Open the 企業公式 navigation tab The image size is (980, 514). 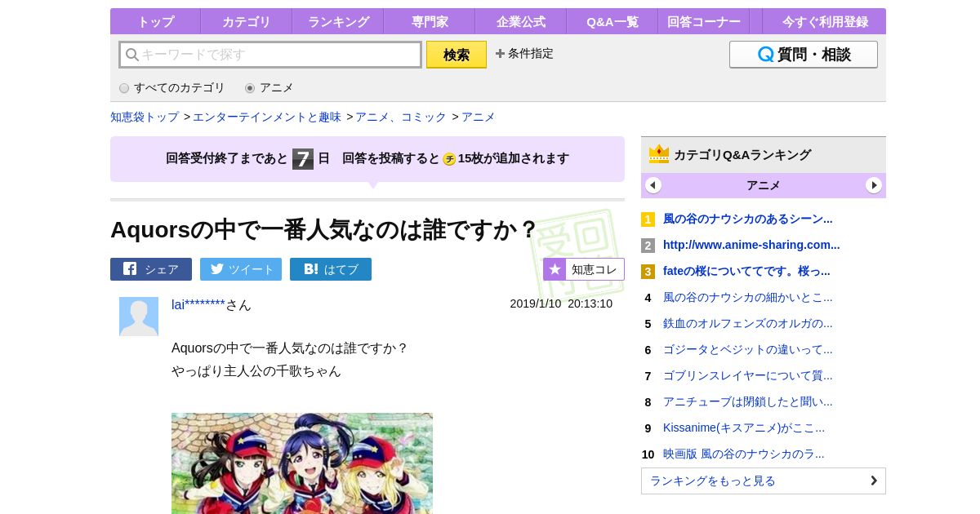click(x=520, y=21)
